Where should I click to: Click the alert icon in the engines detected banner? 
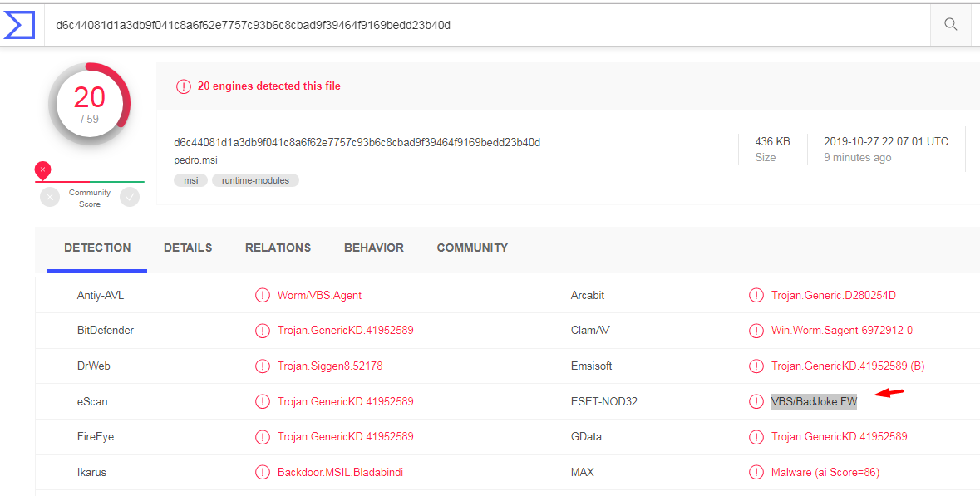point(183,86)
